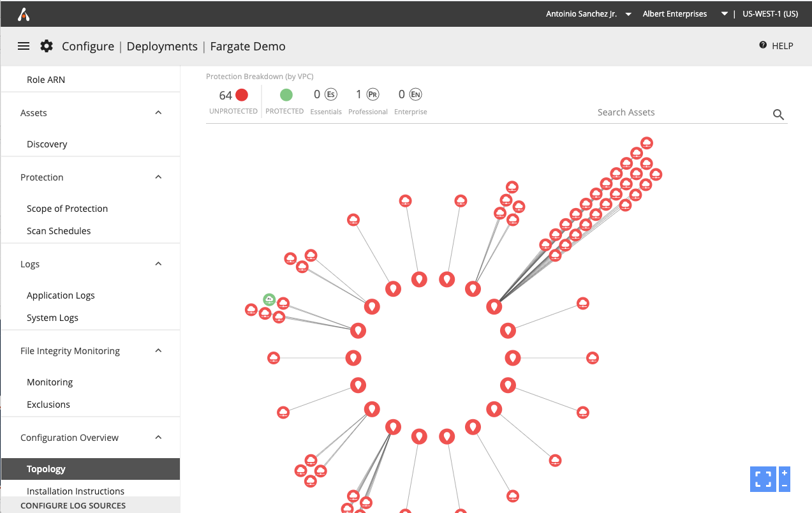Click Deployments in the breadcrumb
This screenshot has height=513, width=812.
[x=162, y=47]
